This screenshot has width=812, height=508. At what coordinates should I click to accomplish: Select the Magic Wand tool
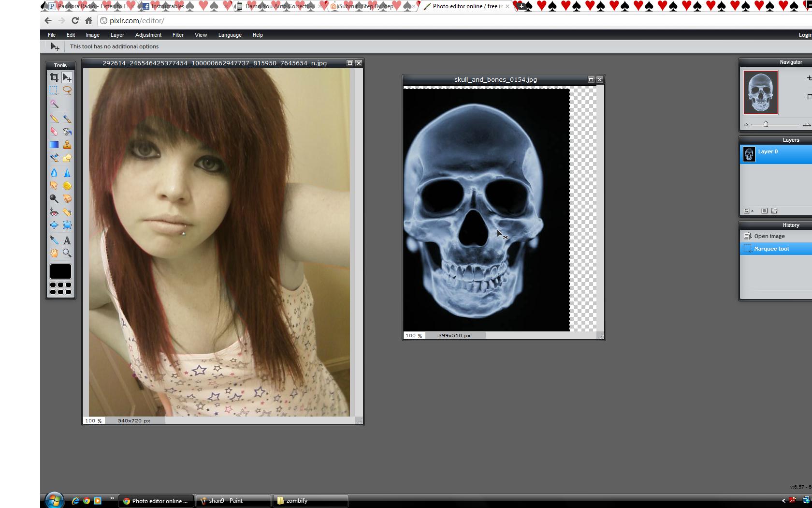pos(54,104)
